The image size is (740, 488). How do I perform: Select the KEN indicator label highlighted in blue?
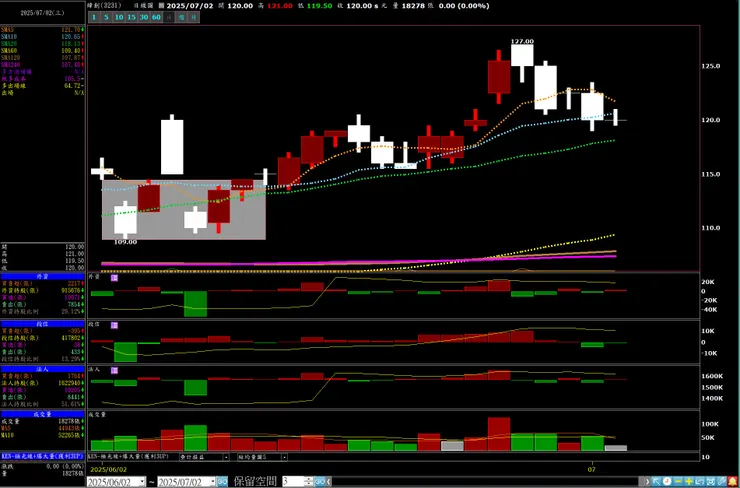[x=42, y=457]
